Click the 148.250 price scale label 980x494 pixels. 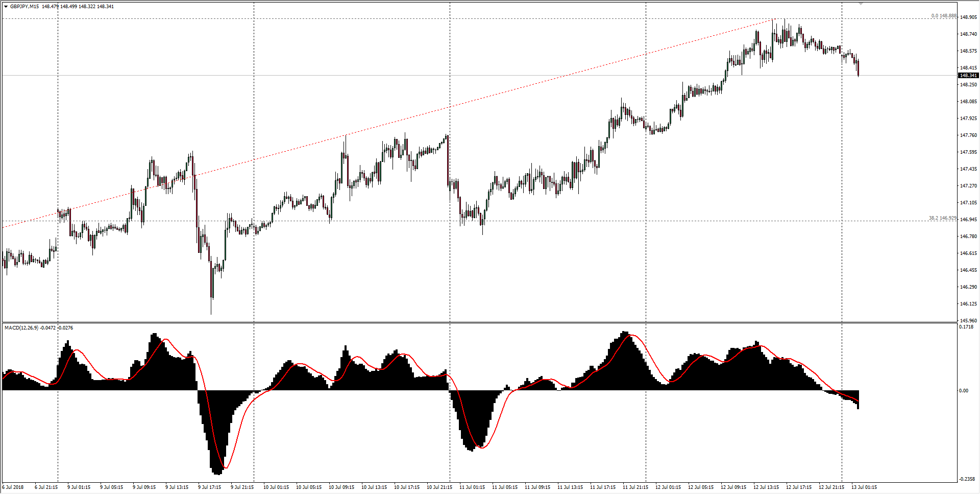point(968,85)
